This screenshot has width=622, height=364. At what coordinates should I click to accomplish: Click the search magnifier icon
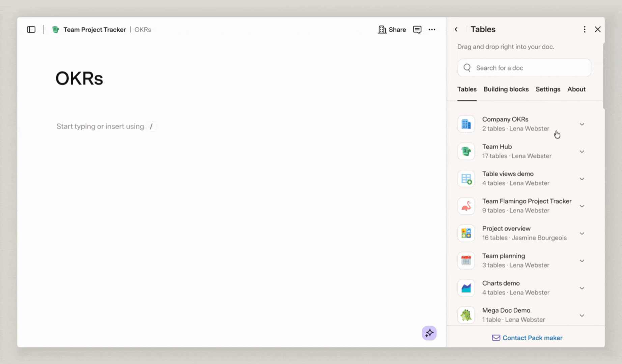pyautogui.click(x=467, y=68)
